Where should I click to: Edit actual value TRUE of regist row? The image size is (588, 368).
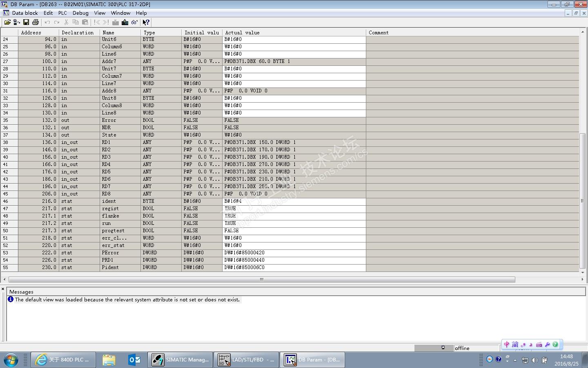pyautogui.click(x=294, y=209)
